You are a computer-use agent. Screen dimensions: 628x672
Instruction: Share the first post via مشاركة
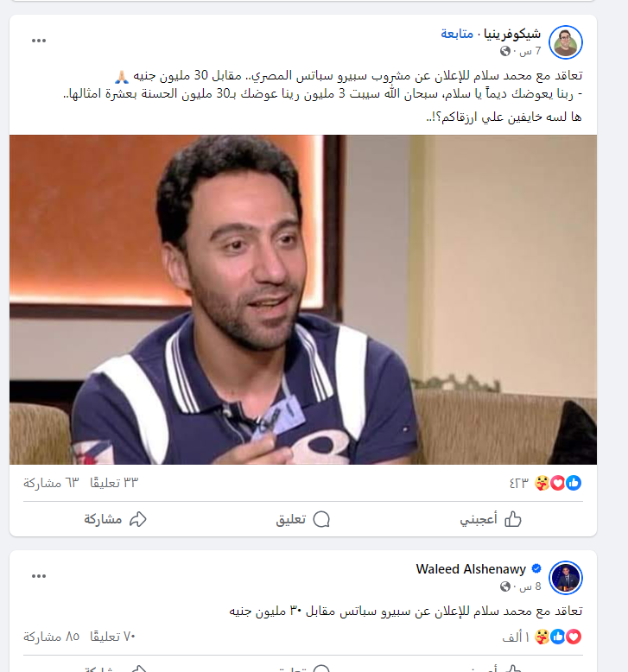(115, 519)
